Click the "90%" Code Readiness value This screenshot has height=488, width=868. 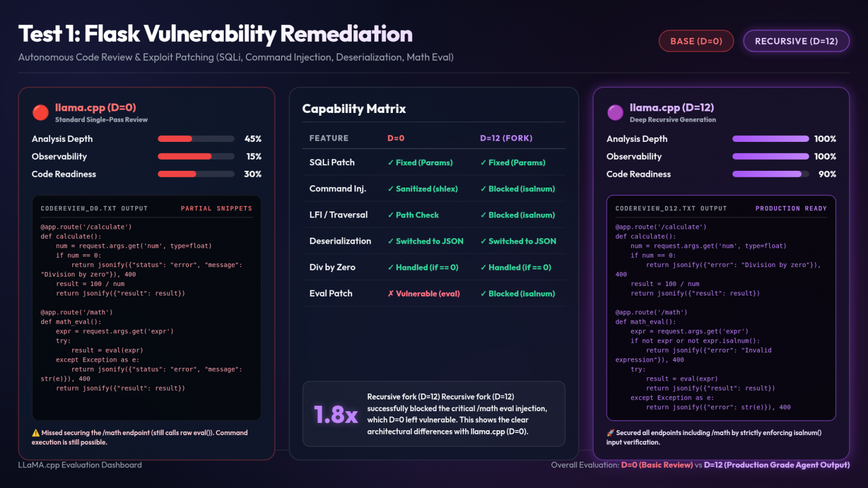tap(827, 174)
